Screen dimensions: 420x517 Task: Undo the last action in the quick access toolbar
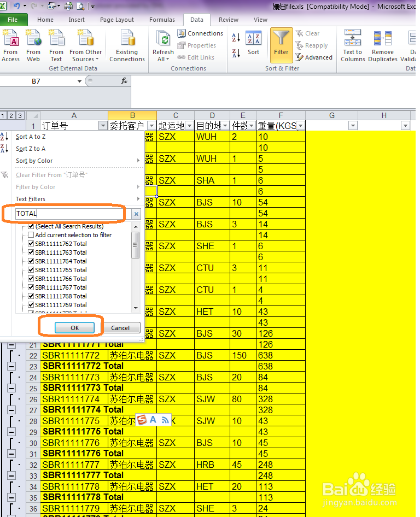(17, 6)
